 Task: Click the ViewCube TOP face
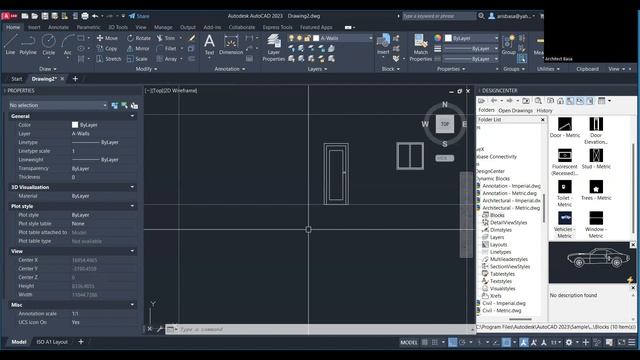(x=444, y=124)
